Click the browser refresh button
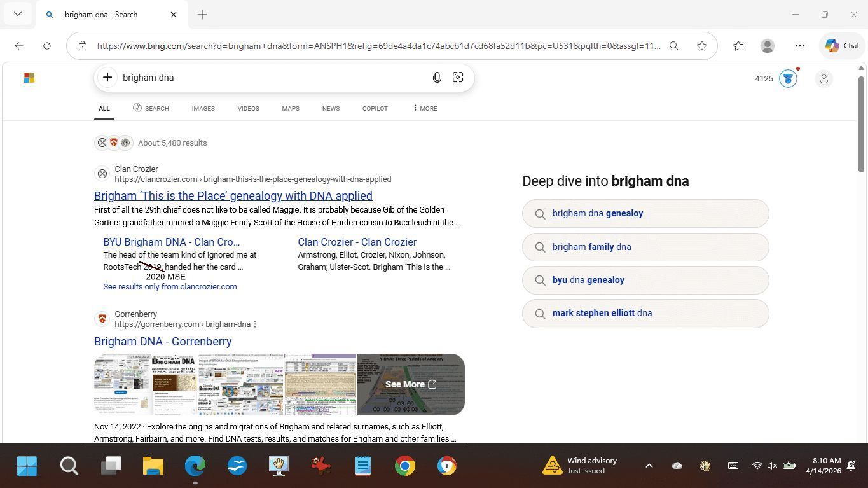The image size is (868, 488). [47, 46]
